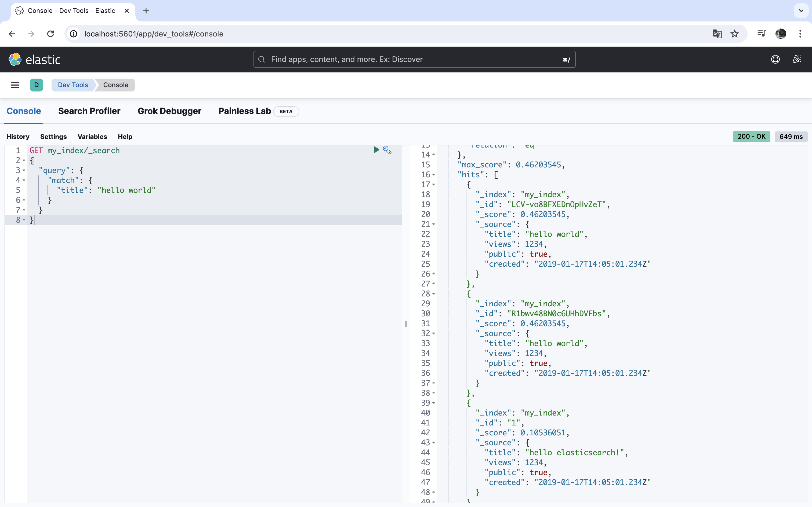Collapse the hits array on line 16
The width and height of the screenshot is (812, 507).
point(433,175)
